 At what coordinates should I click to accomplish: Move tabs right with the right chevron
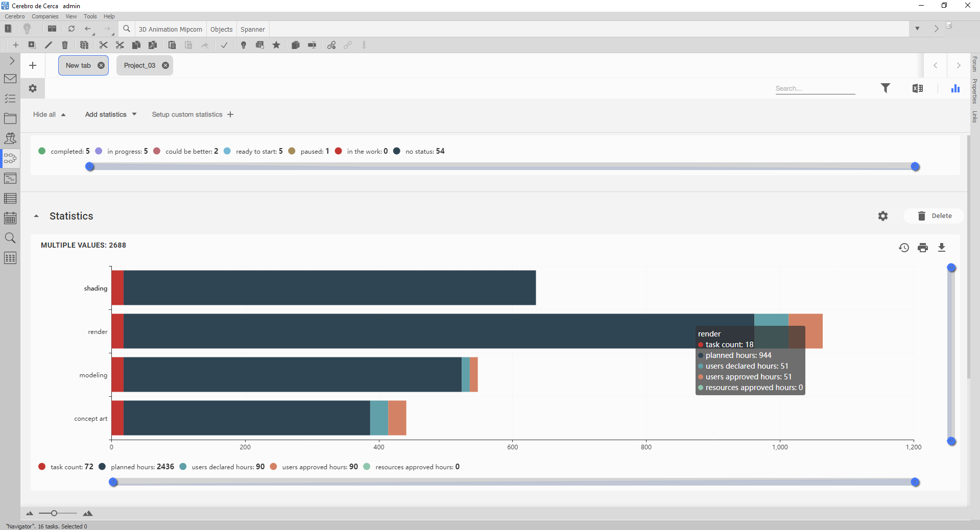(x=959, y=65)
